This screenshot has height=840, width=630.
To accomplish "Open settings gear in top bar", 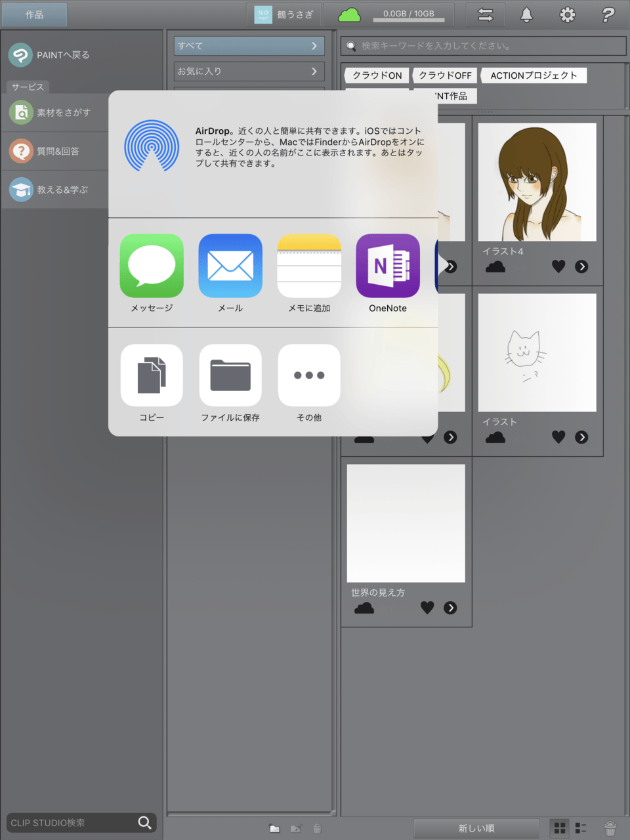I will 567,14.
